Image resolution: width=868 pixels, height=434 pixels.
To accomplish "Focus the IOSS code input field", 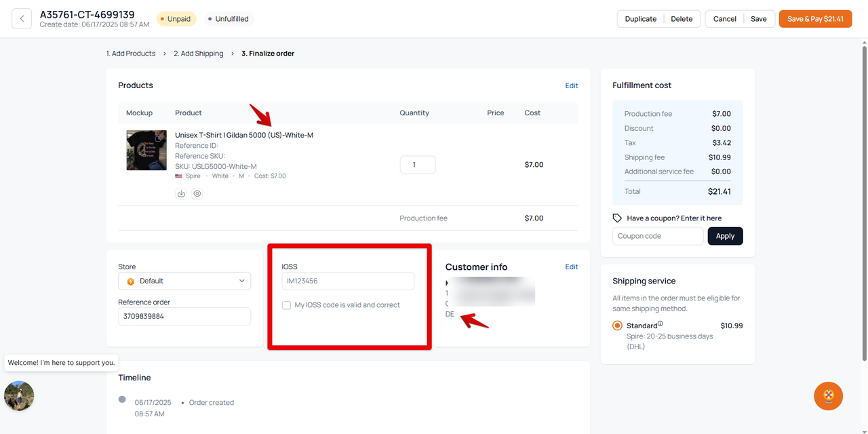I will pos(347,281).
